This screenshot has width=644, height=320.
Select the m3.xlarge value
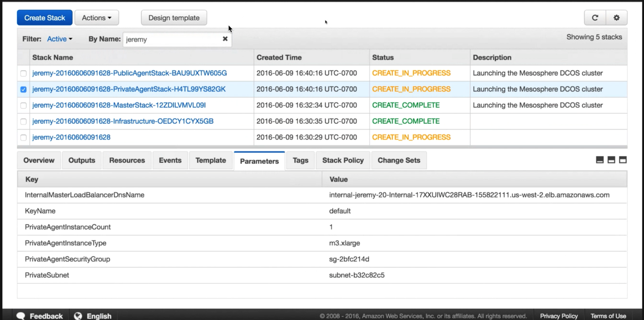(345, 243)
